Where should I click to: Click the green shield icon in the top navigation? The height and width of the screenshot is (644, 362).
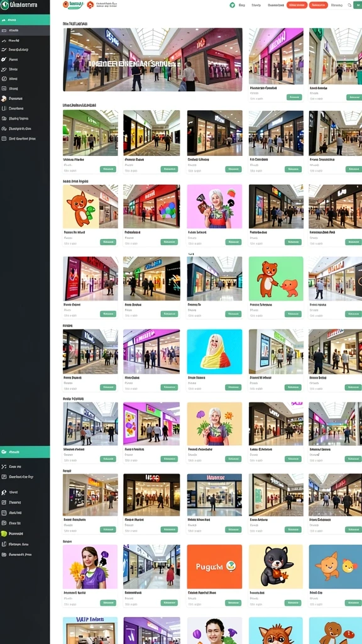tap(233, 5)
